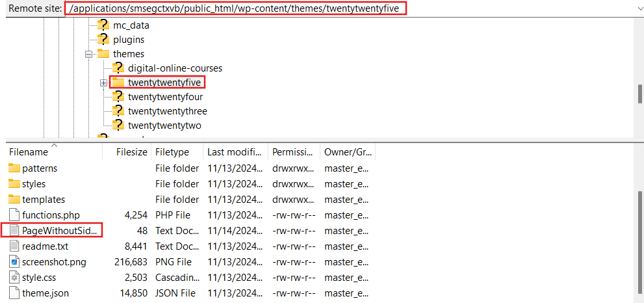Select the themes folder in tree

pyautogui.click(x=129, y=54)
